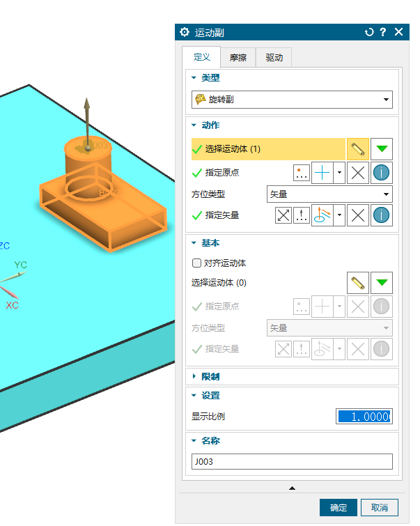The image size is (420, 526).
Task: Click the 取消 button
Action: pos(380,507)
